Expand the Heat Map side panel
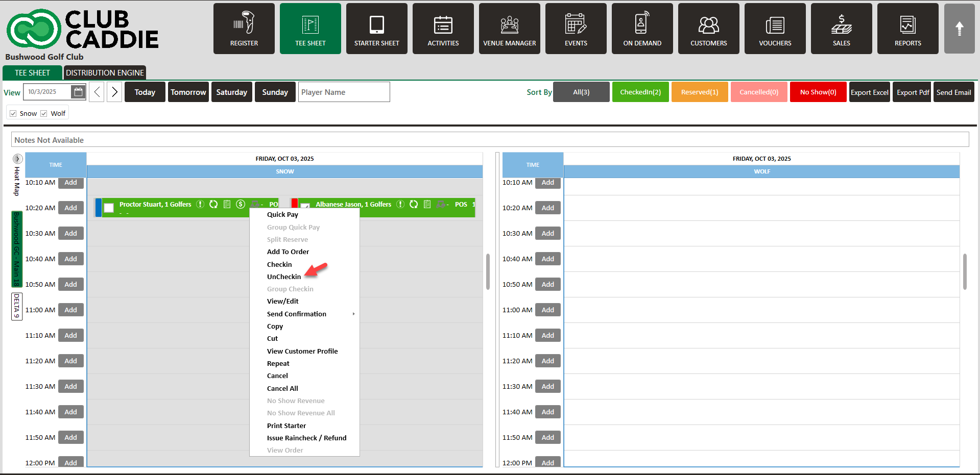Image resolution: width=980 pixels, height=475 pixels. click(x=17, y=159)
